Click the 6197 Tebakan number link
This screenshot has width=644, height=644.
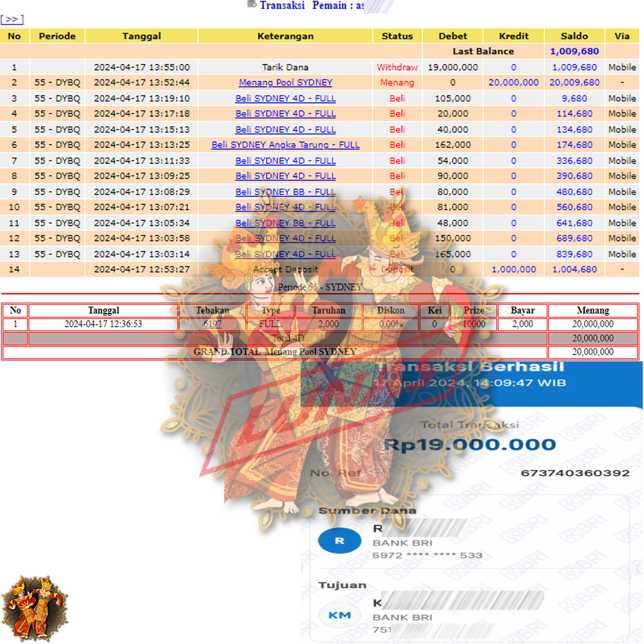tap(212, 325)
